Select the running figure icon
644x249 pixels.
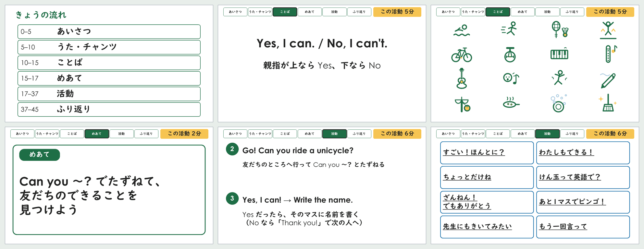pyautogui.click(x=509, y=29)
